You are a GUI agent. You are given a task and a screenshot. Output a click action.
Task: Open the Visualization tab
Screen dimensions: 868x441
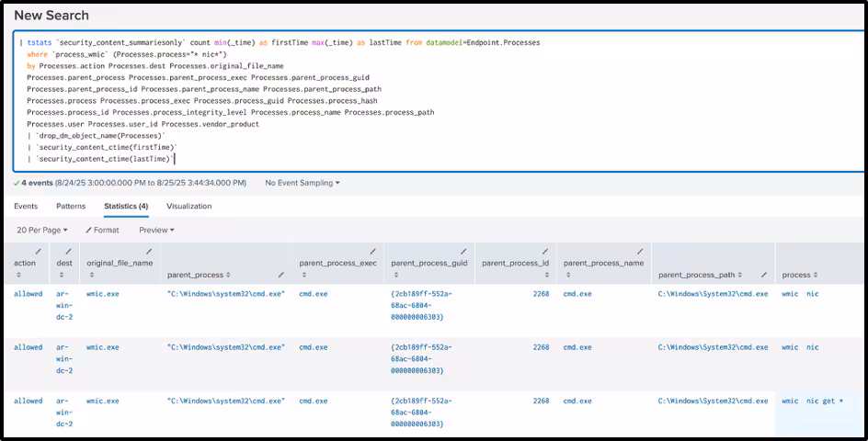188,207
